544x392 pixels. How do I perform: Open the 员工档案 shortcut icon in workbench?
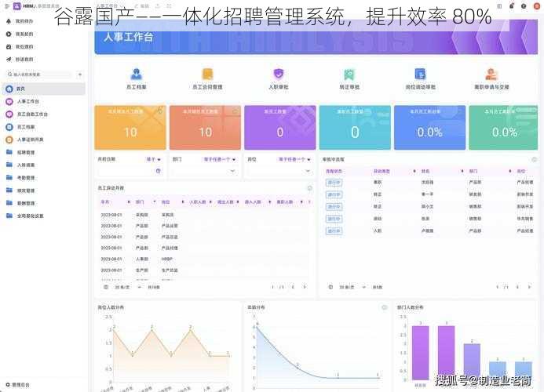pyautogui.click(x=136, y=74)
